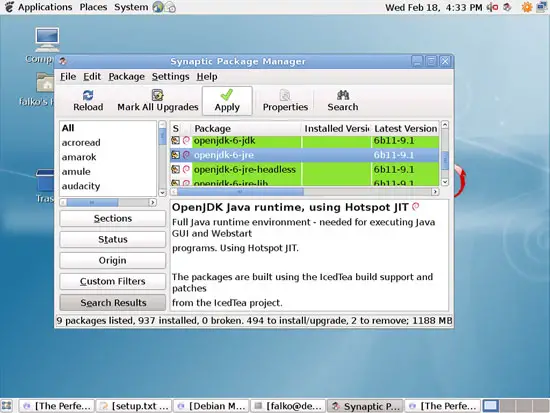Select the openjdk-6-jre package name
Screen dimensions: 550x413
tap(224, 155)
